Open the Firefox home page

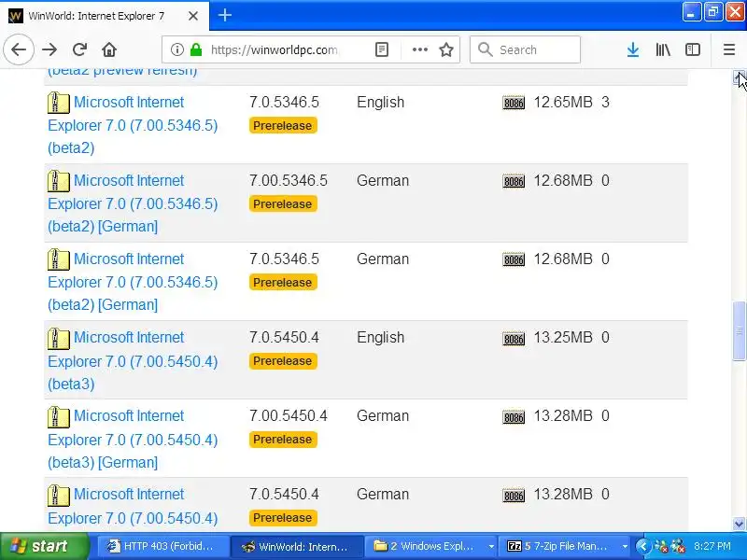(109, 49)
